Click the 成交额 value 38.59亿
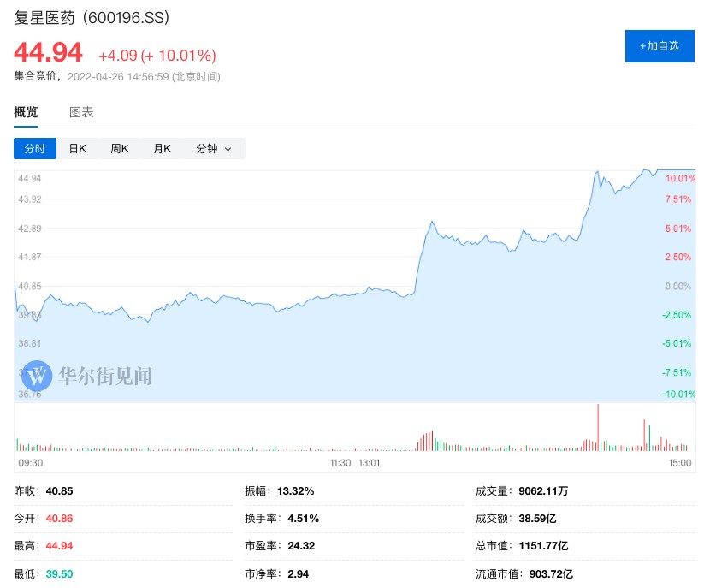Image resolution: width=710 pixels, height=588 pixels. [537, 518]
